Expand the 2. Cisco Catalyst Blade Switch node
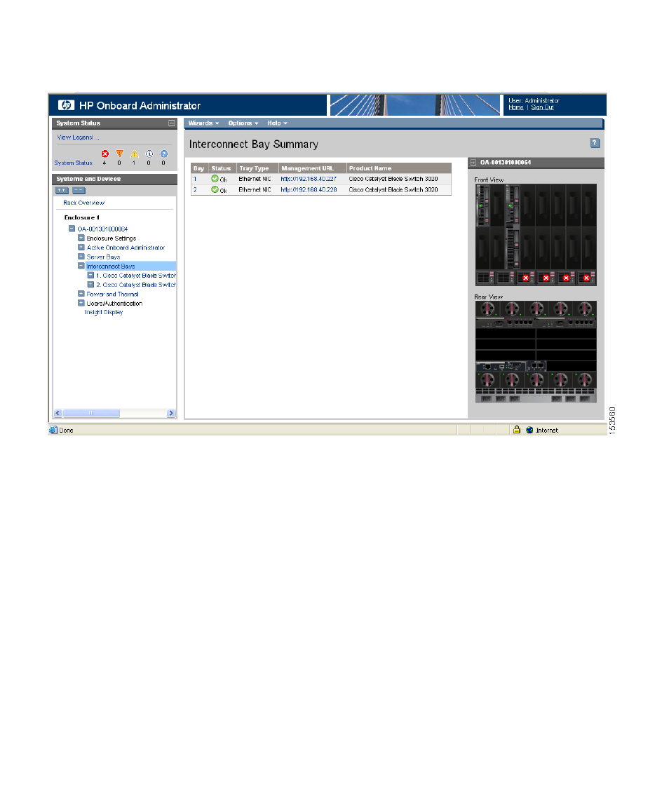The width and height of the screenshot is (669, 812). [90, 284]
